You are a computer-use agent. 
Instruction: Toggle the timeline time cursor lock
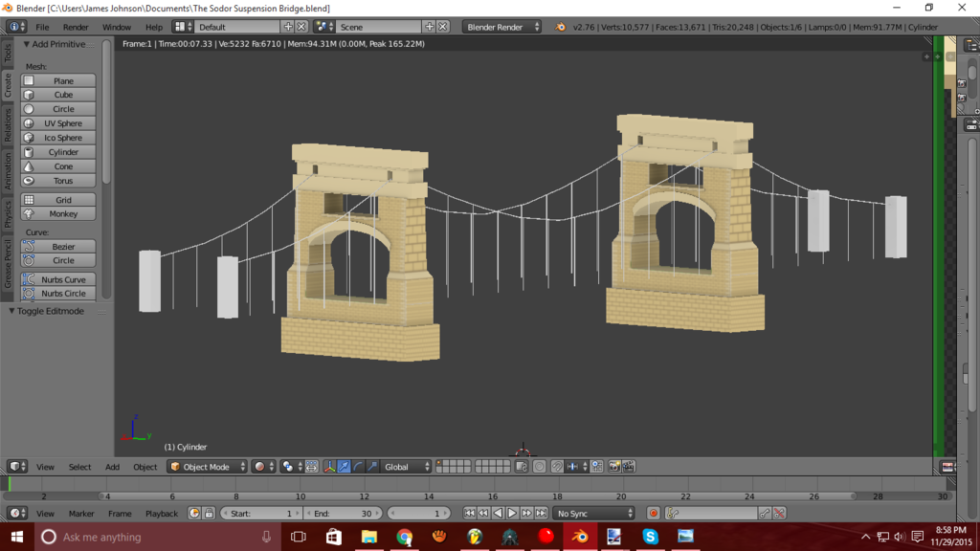(x=209, y=514)
